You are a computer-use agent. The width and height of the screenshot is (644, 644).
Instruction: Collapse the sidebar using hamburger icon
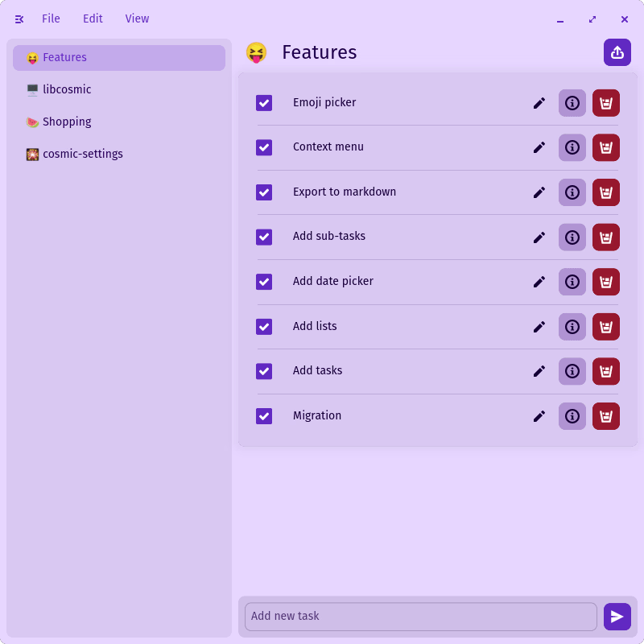[x=19, y=19]
